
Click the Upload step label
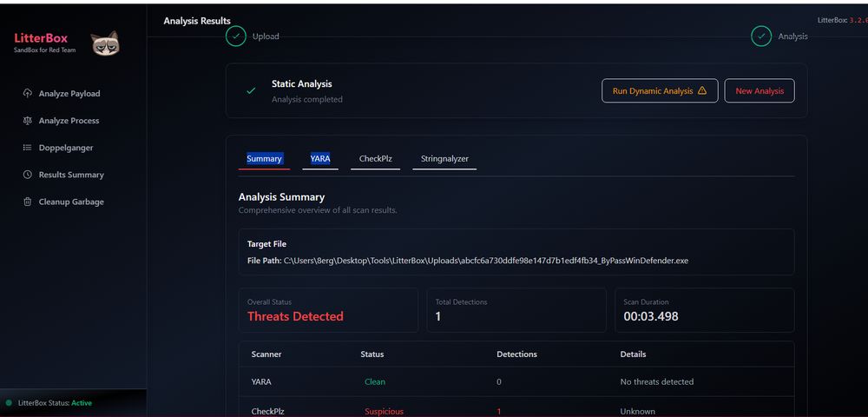(x=266, y=36)
